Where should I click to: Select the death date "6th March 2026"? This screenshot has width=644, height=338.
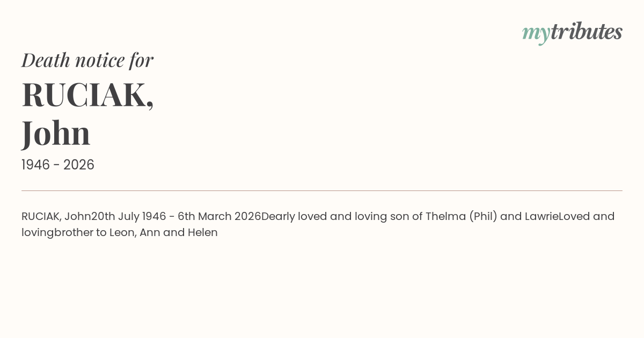(x=219, y=217)
